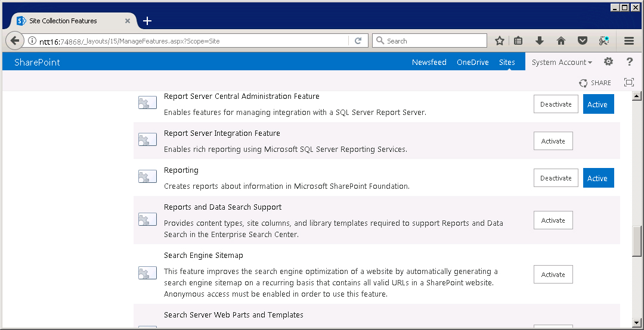This screenshot has width=644, height=330.
Task: Click the "Reports and Data Search Support" title
Action: coord(222,207)
